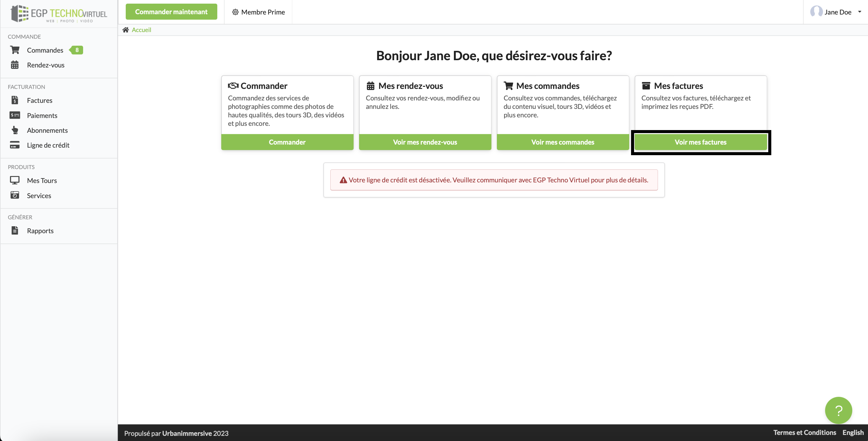This screenshot has width=868, height=441.
Task: Click the Commandes shopping cart icon
Action: (15, 50)
